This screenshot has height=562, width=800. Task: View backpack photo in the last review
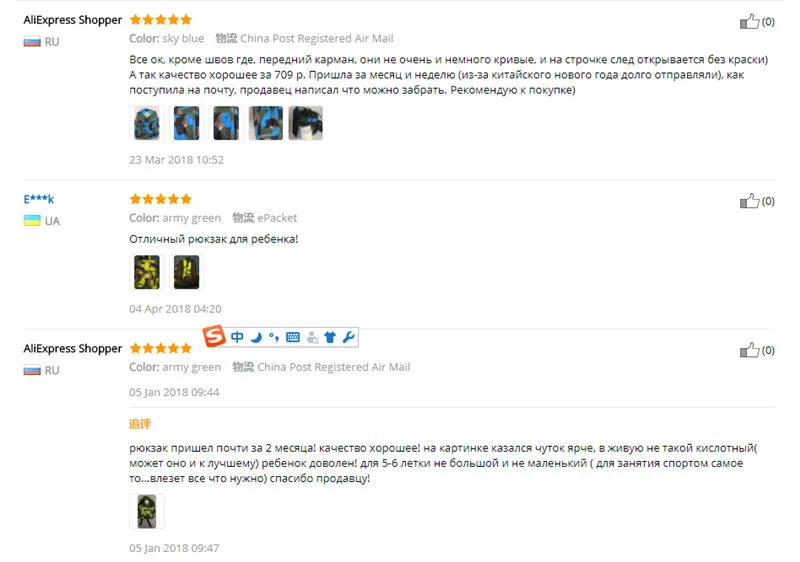tap(147, 511)
